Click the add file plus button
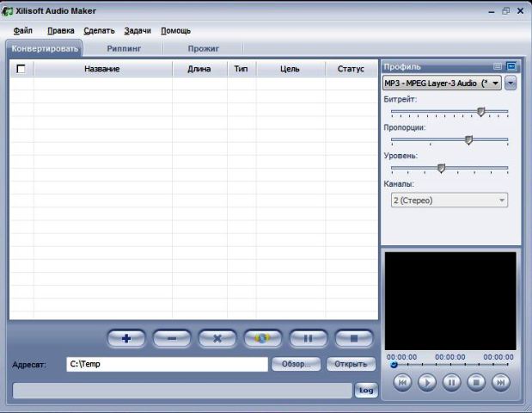The width and height of the screenshot is (532, 413). pyautogui.click(x=126, y=338)
